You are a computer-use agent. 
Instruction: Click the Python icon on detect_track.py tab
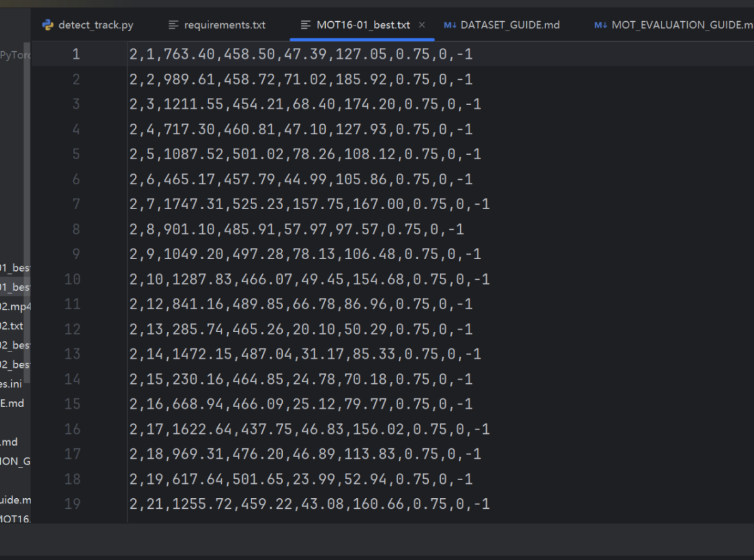coord(47,25)
